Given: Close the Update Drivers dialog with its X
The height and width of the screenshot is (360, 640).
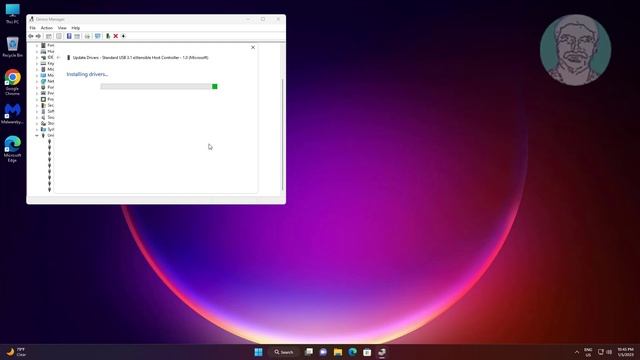Looking at the screenshot, I should click(253, 47).
